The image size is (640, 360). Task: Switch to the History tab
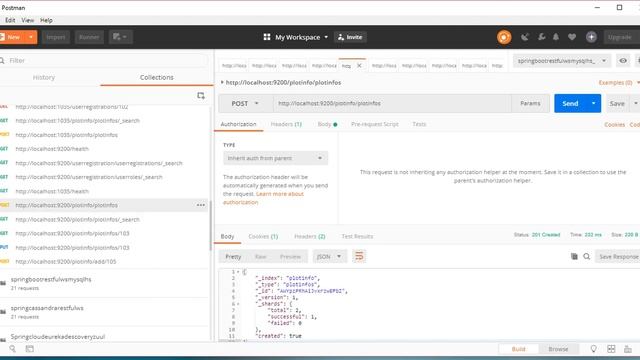pos(44,78)
